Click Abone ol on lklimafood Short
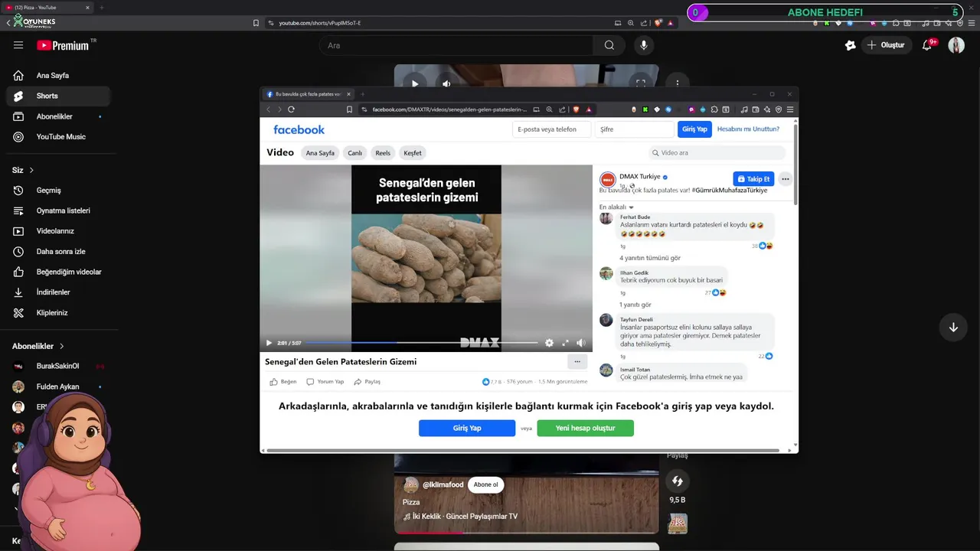Image resolution: width=980 pixels, height=551 pixels. tap(485, 484)
